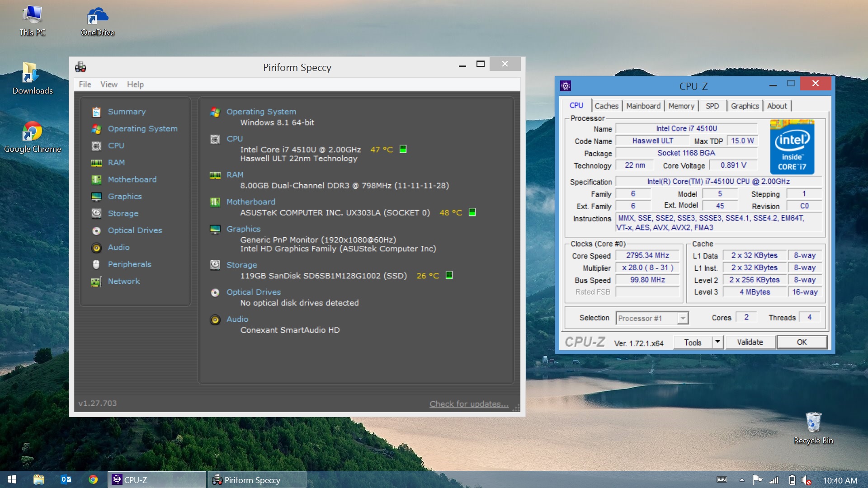Switch to the Mainboard tab in CPU-Z

[643, 106]
